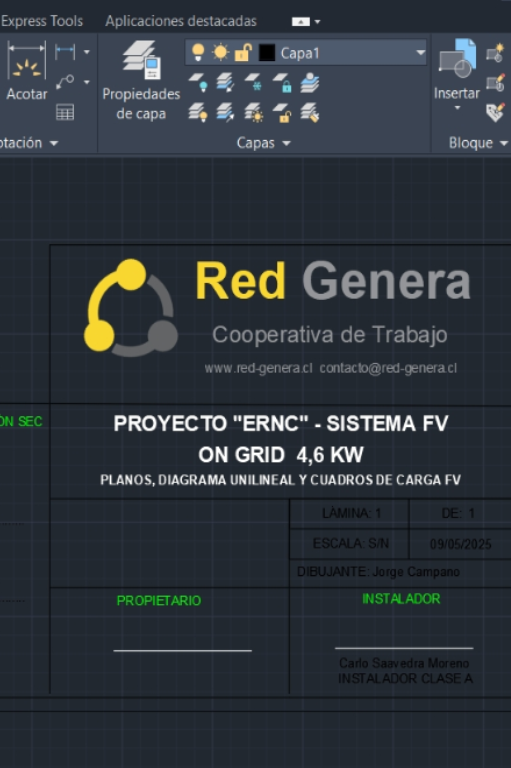Select 'INSTALADOR CLASE A' text
The width and height of the screenshot is (511, 768).
(x=405, y=678)
